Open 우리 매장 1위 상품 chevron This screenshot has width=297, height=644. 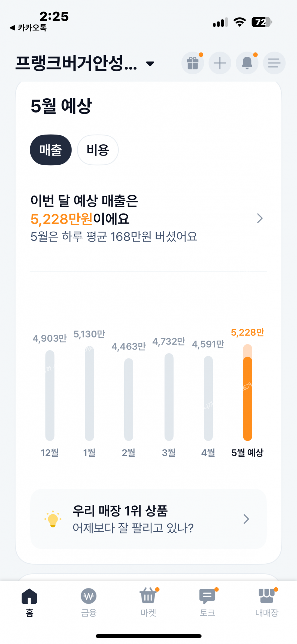[x=246, y=519]
